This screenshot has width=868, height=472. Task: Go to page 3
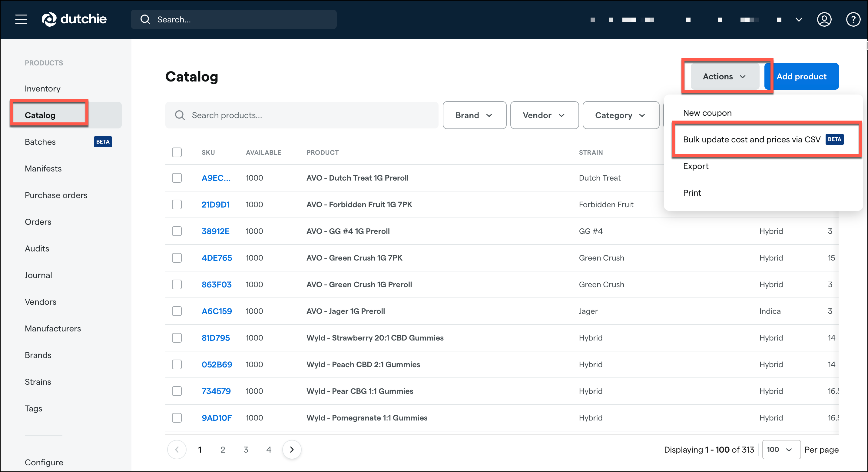coord(246,449)
